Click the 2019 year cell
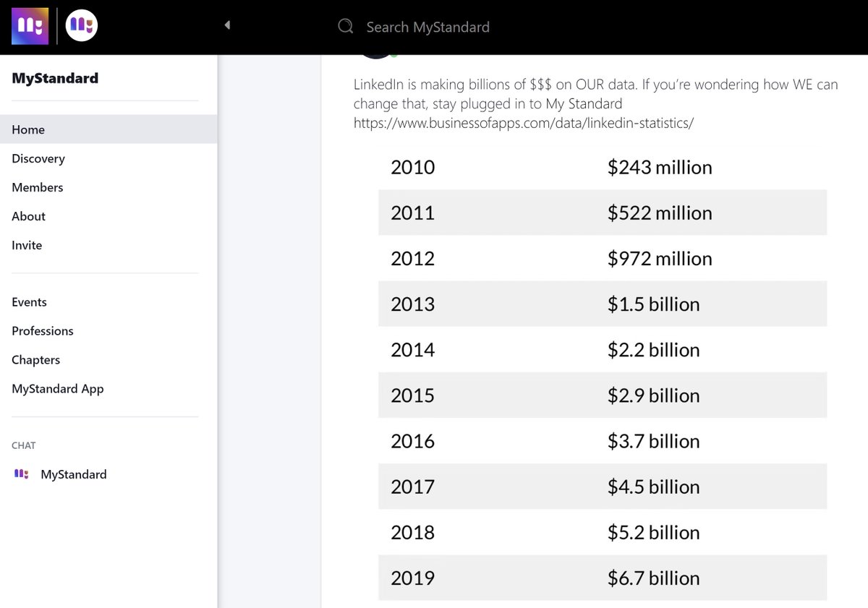This screenshot has height=608, width=868. coord(413,577)
